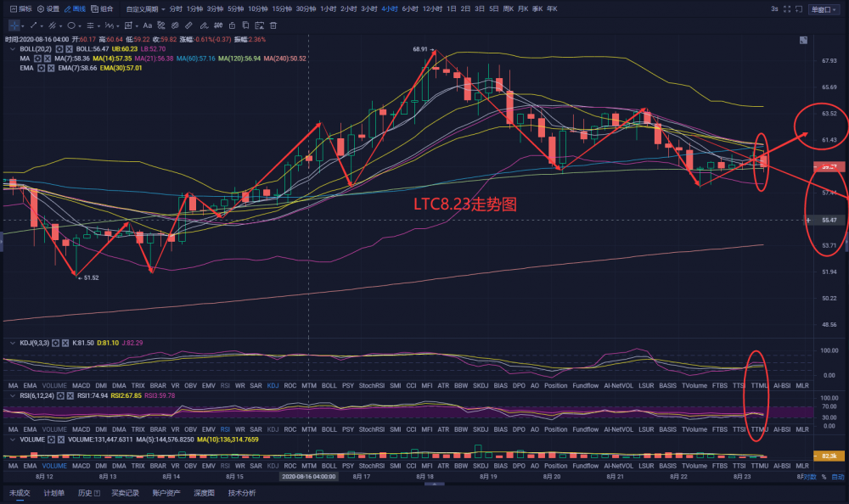
Task: Select the 1日 daily timeframe
Action: (452, 9)
